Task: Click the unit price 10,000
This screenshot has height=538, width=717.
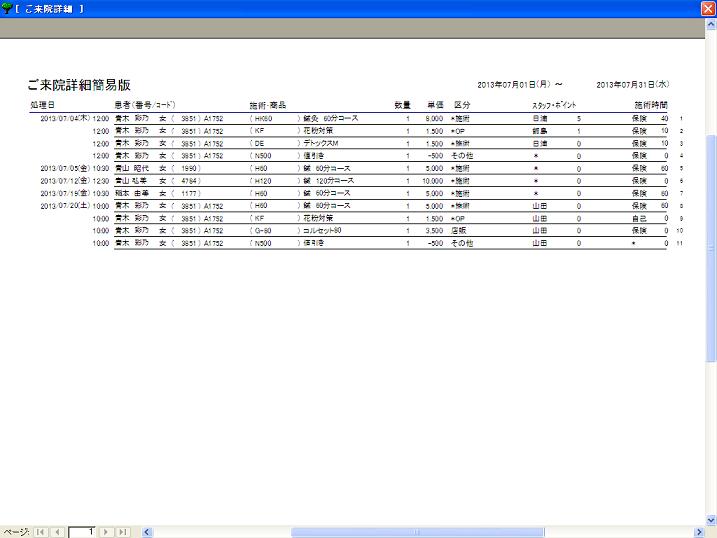Action: [433, 181]
